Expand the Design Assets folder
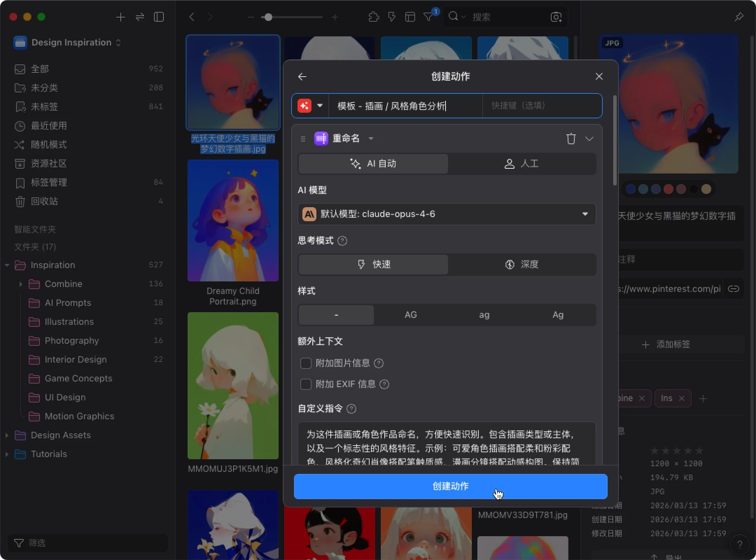The height and width of the screenshot is (560, 756). (7, 435)
